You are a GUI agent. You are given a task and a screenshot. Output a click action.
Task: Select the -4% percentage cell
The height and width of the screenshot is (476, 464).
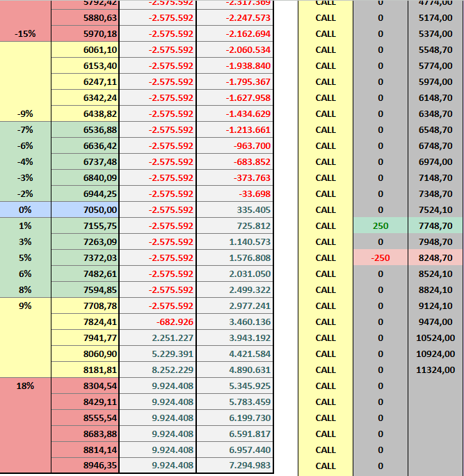coord(25,162)
